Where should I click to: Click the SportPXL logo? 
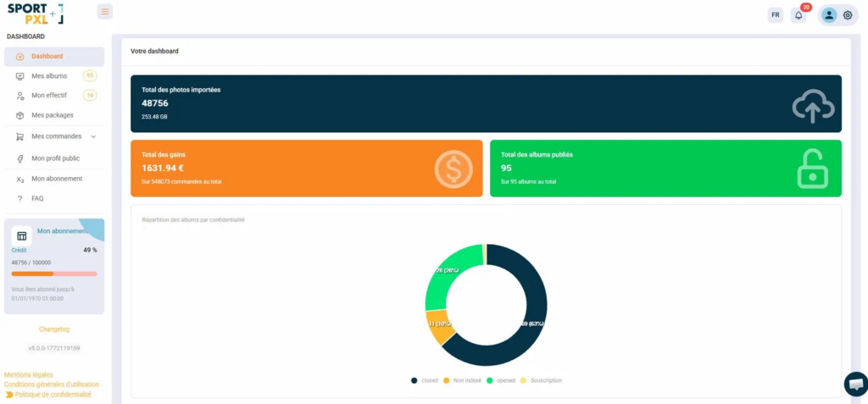[35, 14]
